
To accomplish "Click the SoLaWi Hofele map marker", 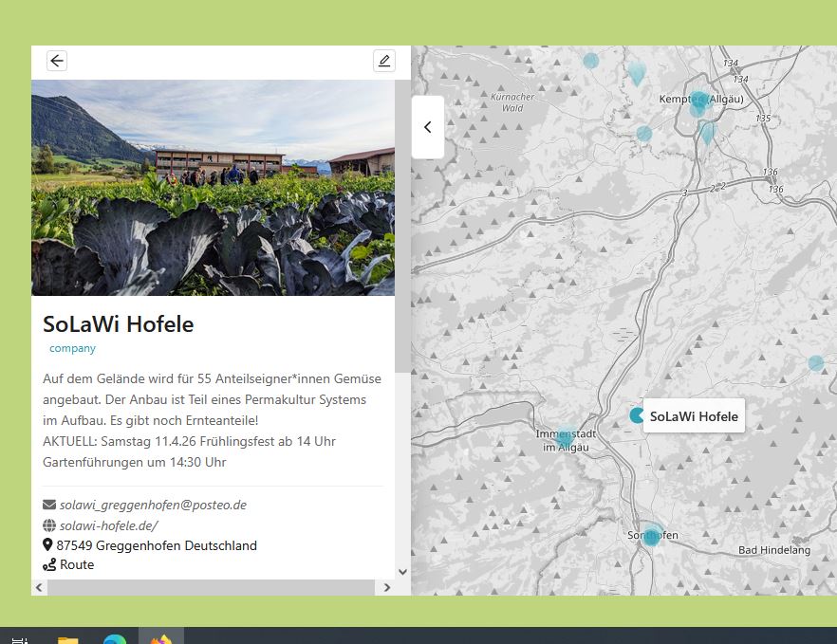I will [637, 415].
